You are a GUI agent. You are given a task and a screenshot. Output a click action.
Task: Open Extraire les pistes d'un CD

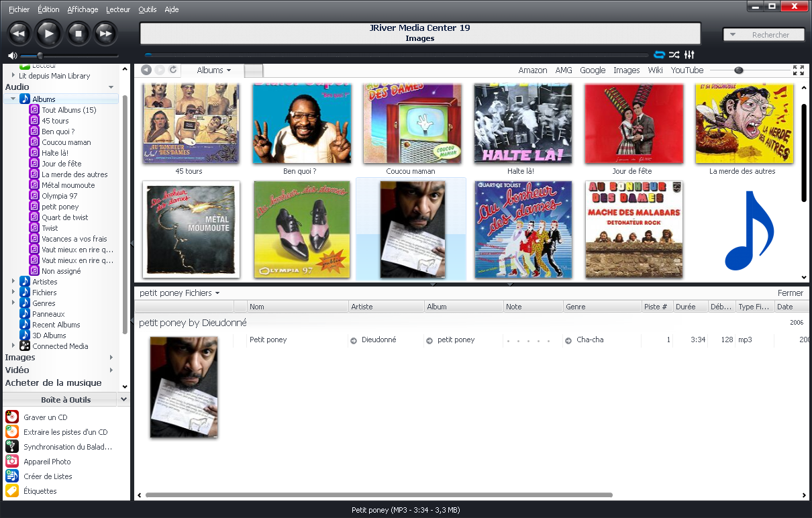point(65,432)
